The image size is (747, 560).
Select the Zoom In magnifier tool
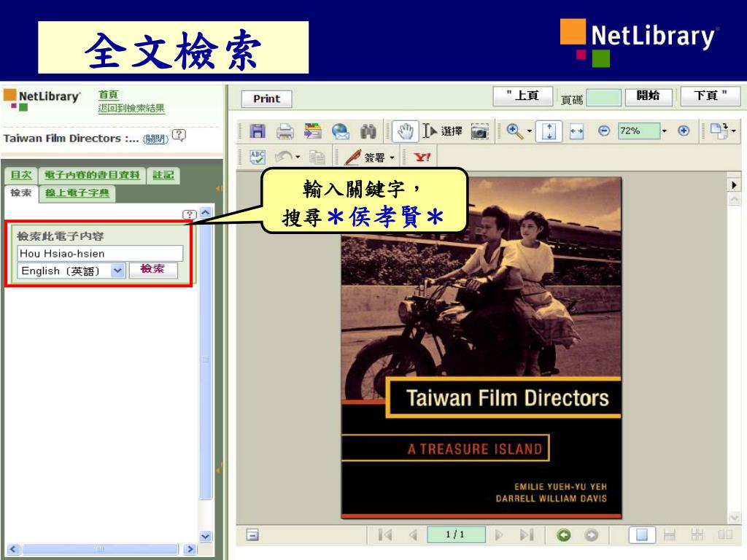point(514,131)
